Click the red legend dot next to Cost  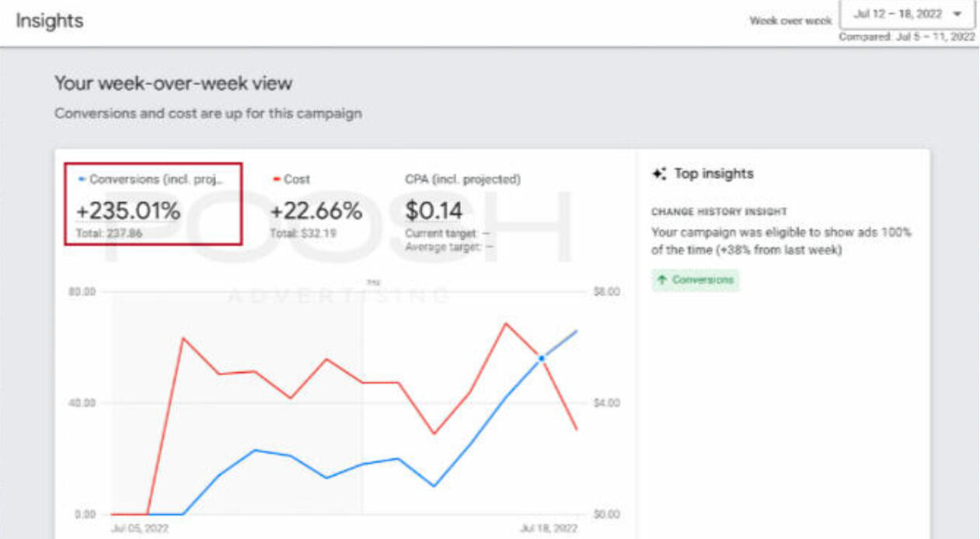[277, 179]
